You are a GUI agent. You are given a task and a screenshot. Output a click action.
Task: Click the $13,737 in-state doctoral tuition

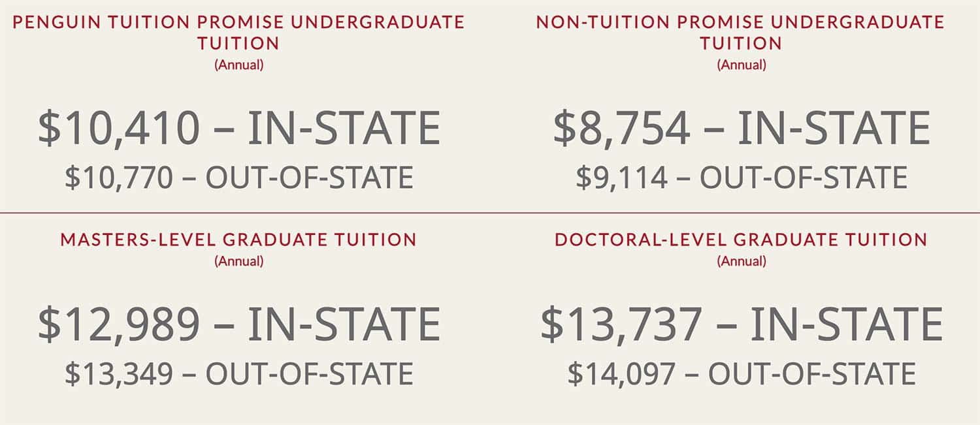pyautogui.click(x=741, y=324)
